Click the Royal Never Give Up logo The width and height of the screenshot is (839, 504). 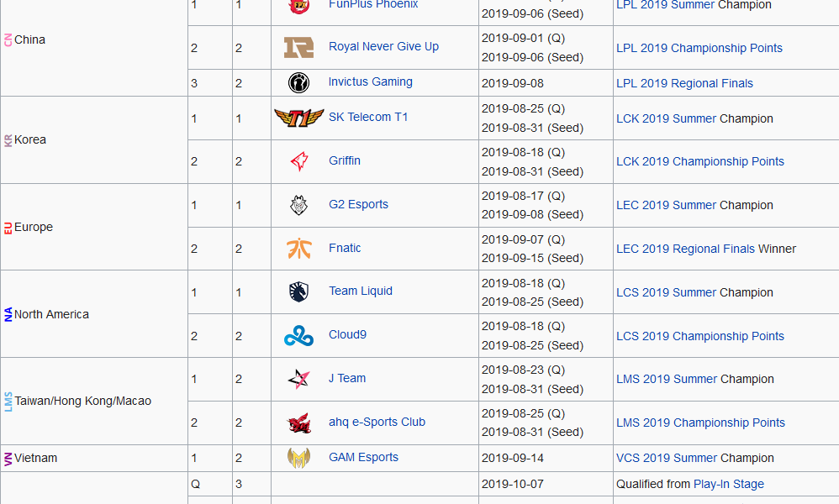(298, 47)
